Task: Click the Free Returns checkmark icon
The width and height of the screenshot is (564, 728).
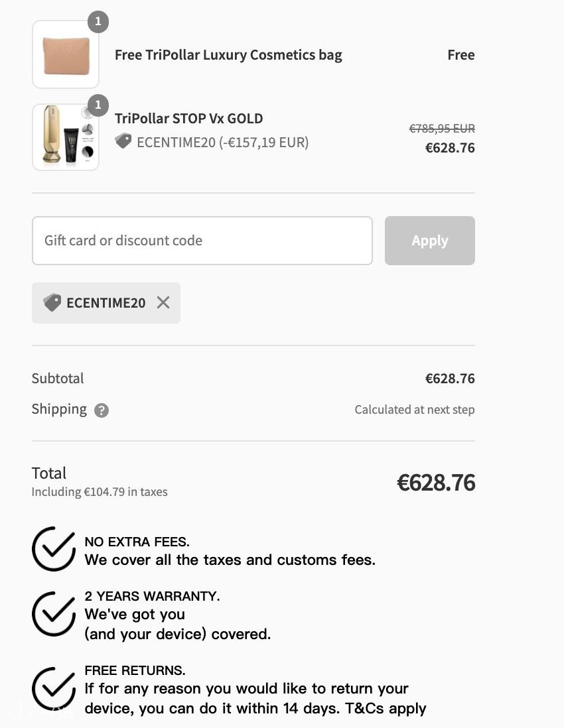Action: click(x=54, y=689)
